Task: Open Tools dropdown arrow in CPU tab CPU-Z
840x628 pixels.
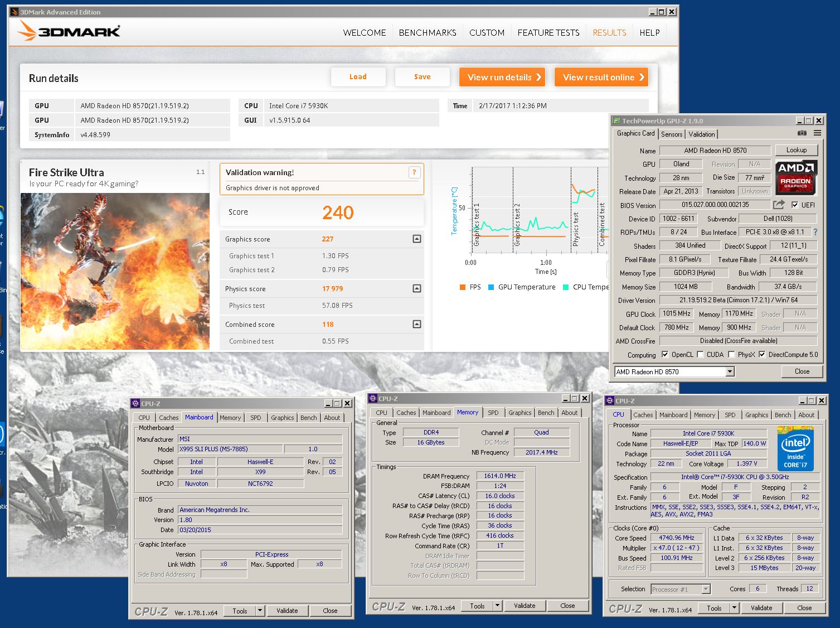Action: 735,608
